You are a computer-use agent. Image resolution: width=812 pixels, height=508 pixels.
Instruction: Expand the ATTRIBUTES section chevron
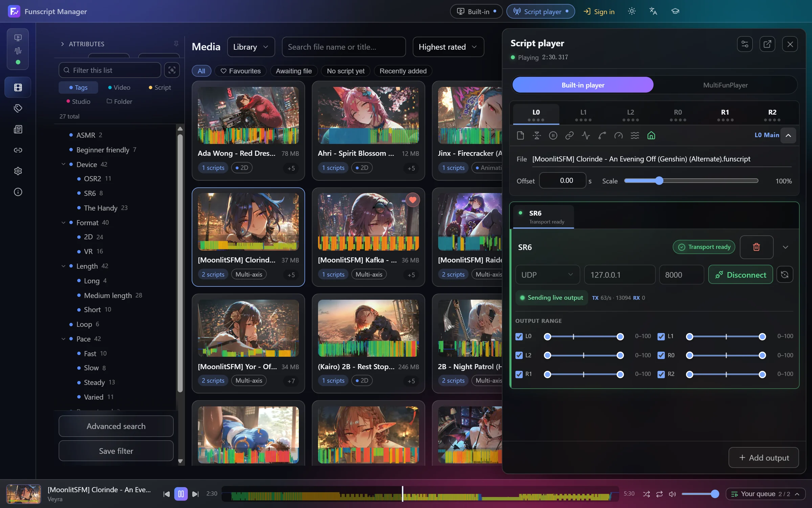[63, 44]
